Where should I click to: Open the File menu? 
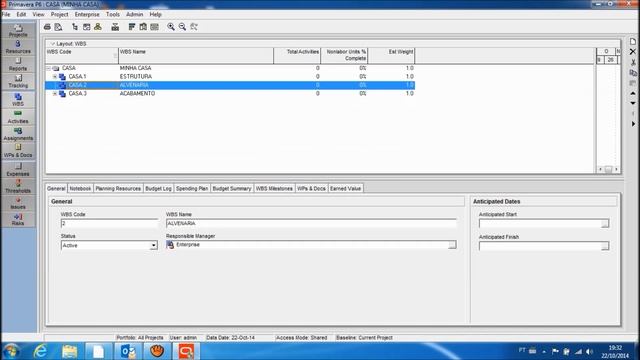point(6,14)
